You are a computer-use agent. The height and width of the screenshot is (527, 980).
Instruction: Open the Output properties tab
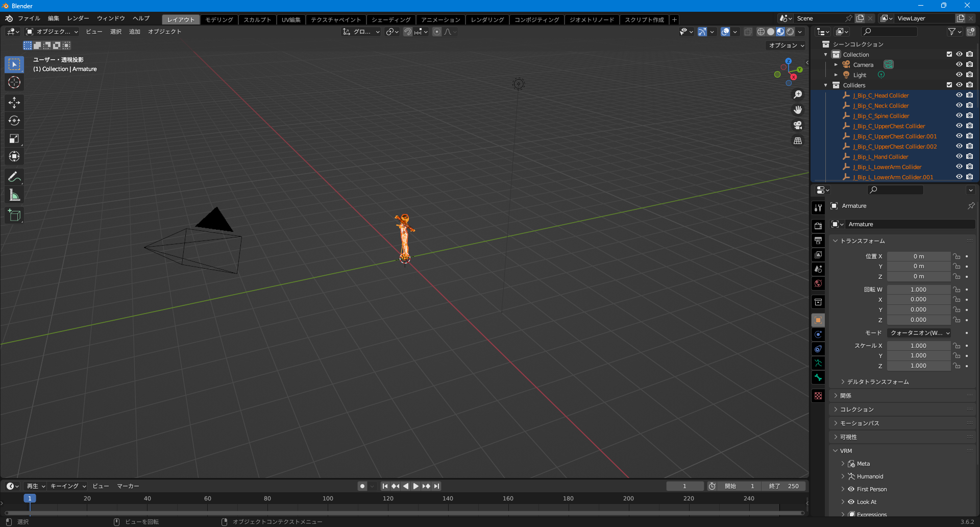coord(818,240)
